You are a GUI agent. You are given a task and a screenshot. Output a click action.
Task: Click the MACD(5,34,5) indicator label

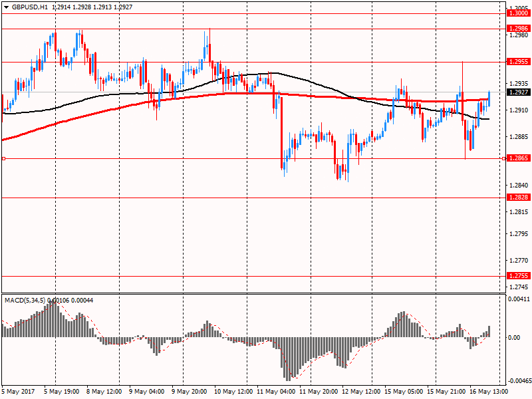(x=25, y=301)
